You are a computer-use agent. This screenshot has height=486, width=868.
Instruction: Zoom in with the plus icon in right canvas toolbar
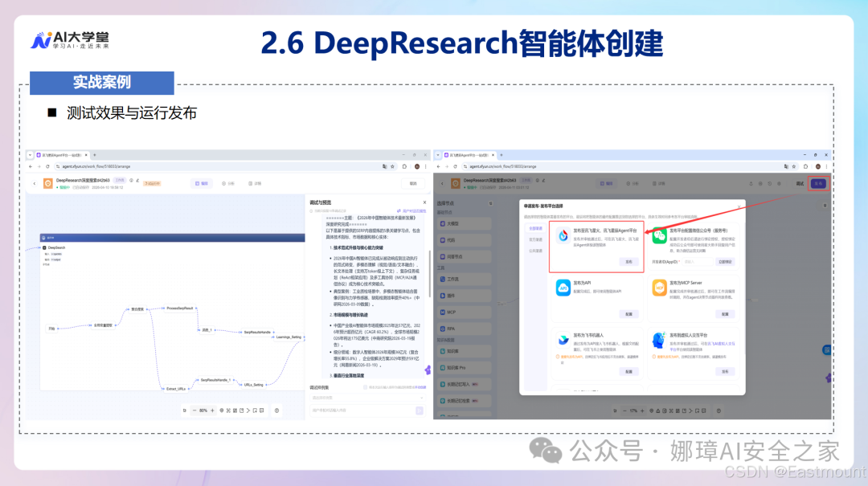[x=642, y=410]
